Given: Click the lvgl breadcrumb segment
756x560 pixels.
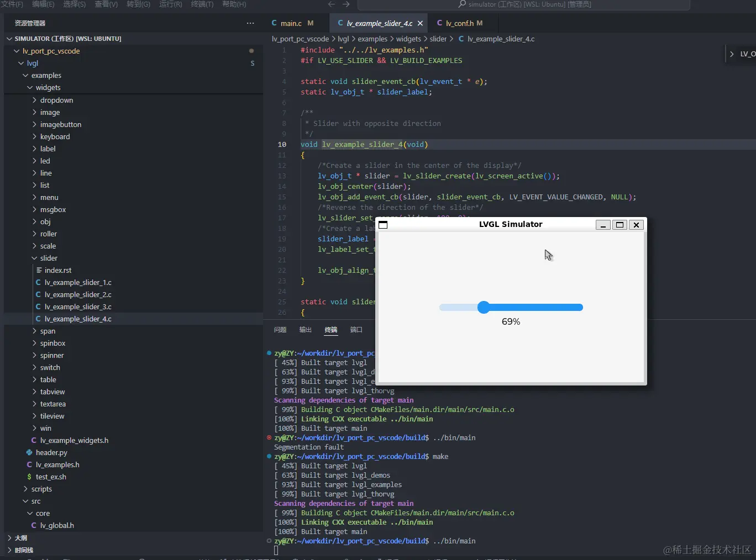Looking at the screenshot, I should point(343,39).
